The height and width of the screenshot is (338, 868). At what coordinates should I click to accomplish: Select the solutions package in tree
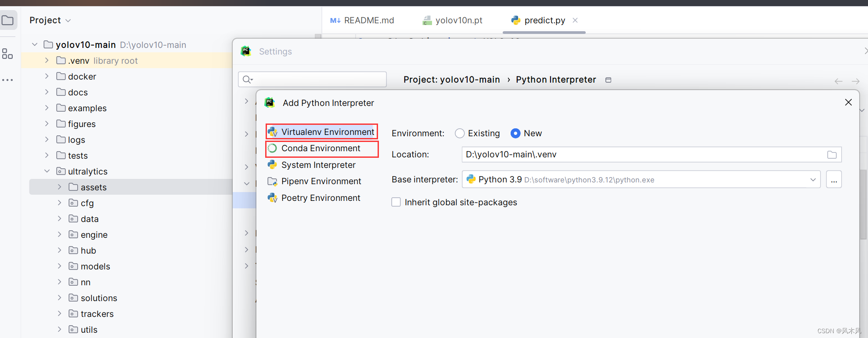coord(99,298)
